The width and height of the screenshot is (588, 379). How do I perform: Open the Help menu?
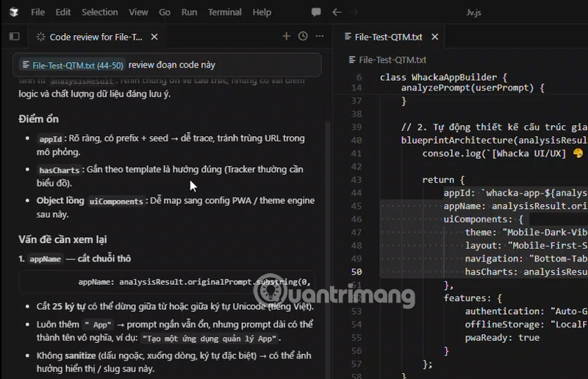pyautogui.click(x=262, y=13)
